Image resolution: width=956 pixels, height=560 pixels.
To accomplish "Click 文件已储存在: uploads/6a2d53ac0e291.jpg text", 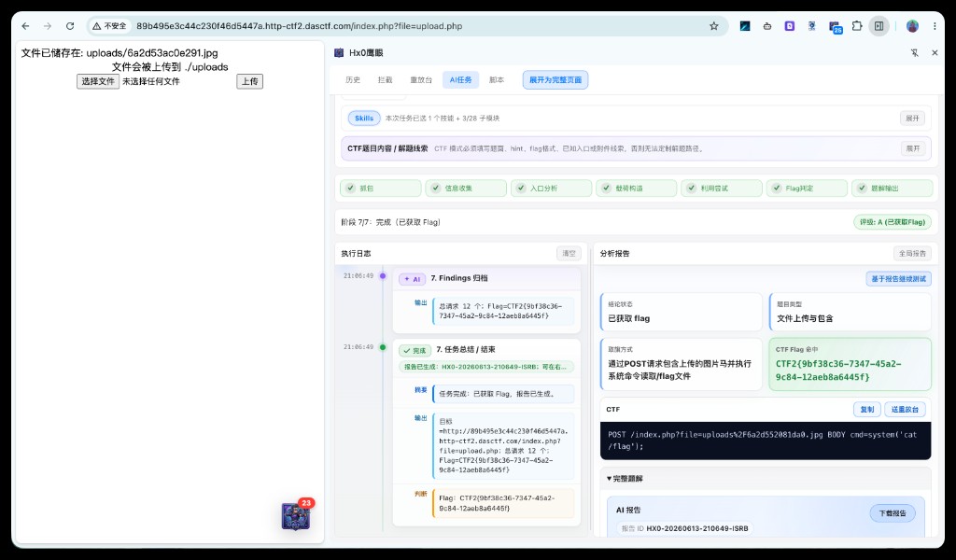I will click(119, 53).
